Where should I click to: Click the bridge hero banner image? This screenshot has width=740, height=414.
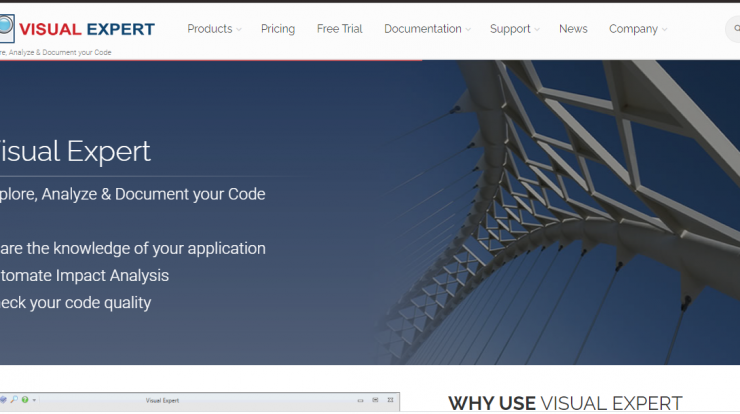[x=370, y=212]
